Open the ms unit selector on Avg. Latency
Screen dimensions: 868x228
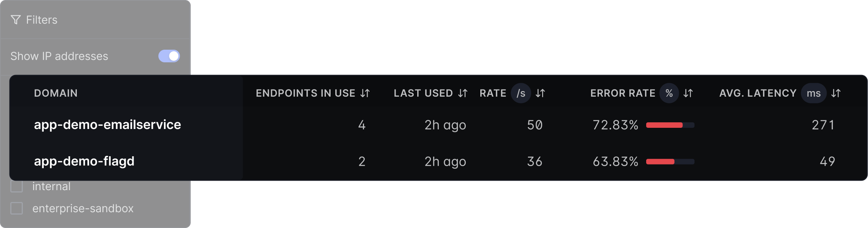pos(813,93)
